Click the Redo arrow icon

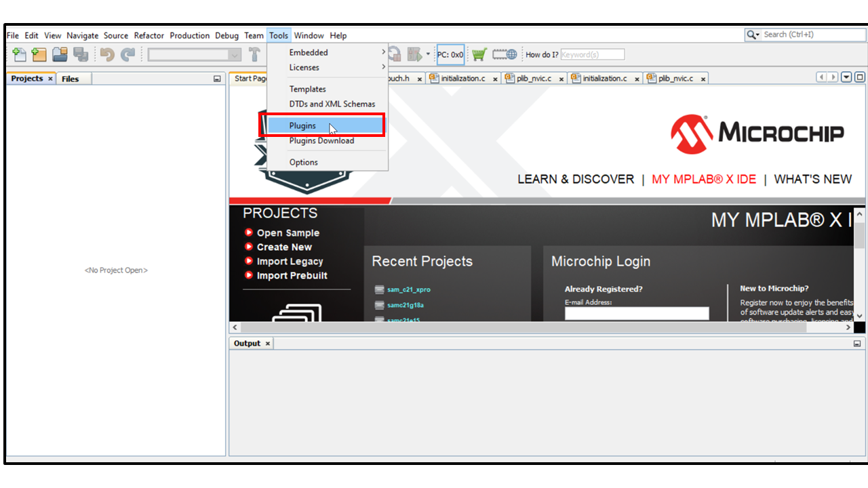(127, 55)
